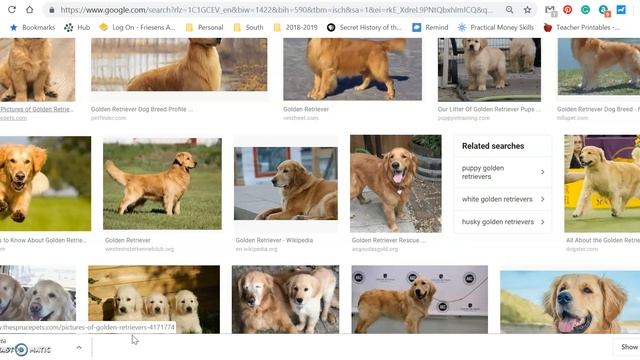This screenshot has width=640, height=360.
Task: Open the South bookmarks folder
Action: 249,27
